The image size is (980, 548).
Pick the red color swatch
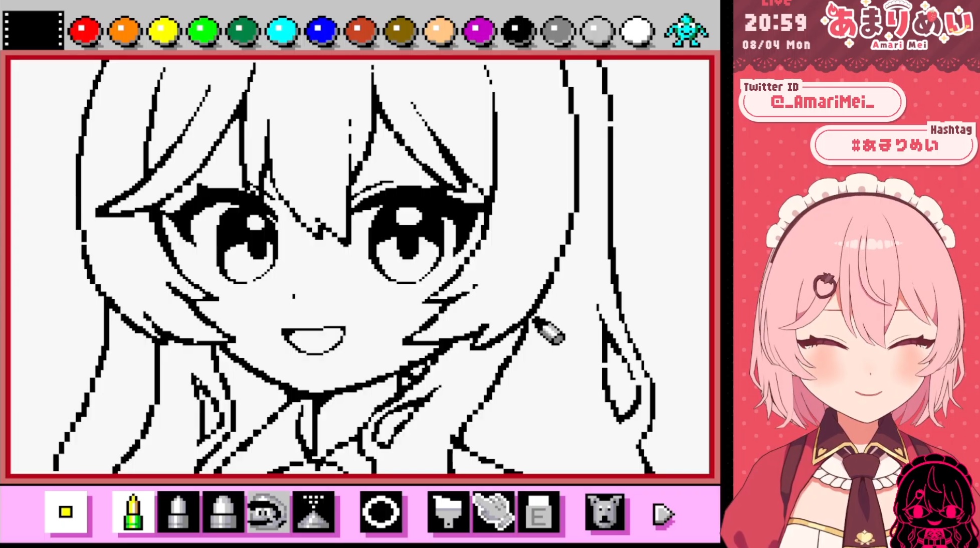85,31
